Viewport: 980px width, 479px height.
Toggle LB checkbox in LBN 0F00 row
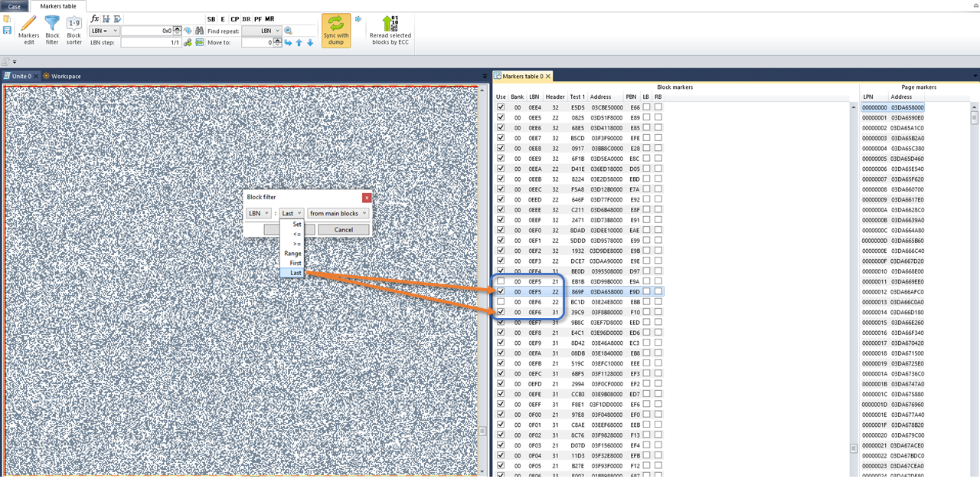[x=646, y=415]
